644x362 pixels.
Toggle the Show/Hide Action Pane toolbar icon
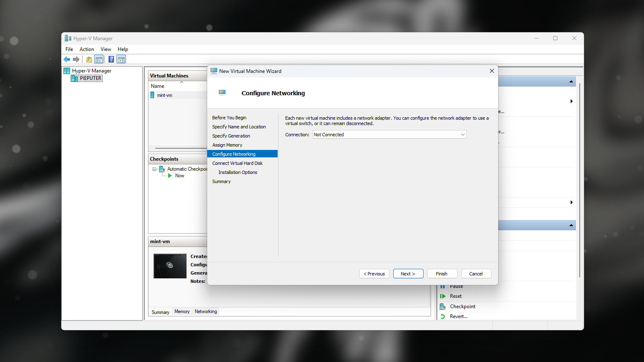[121, 59]
